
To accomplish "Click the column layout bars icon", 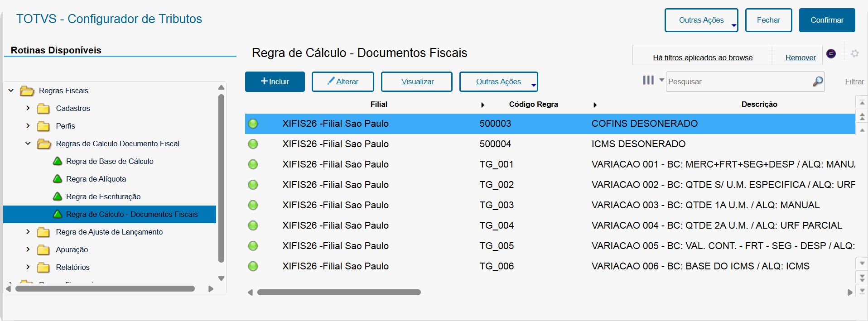I will (x=648, y=81).
